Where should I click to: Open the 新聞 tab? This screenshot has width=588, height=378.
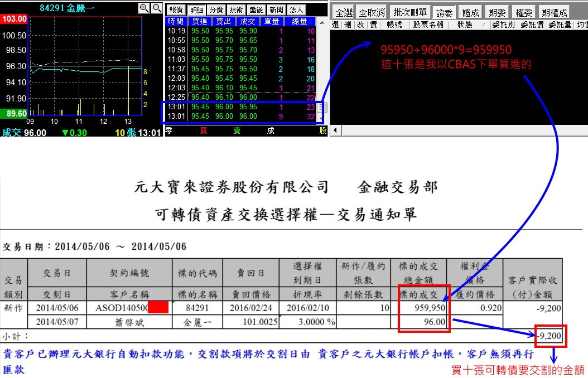[276, 9]
